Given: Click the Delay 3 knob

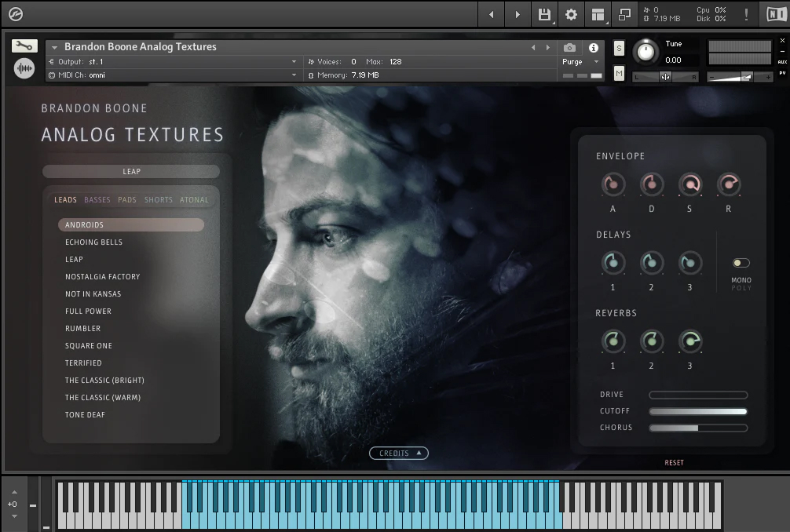Looking at the screenshot, I should coord(689,263).
